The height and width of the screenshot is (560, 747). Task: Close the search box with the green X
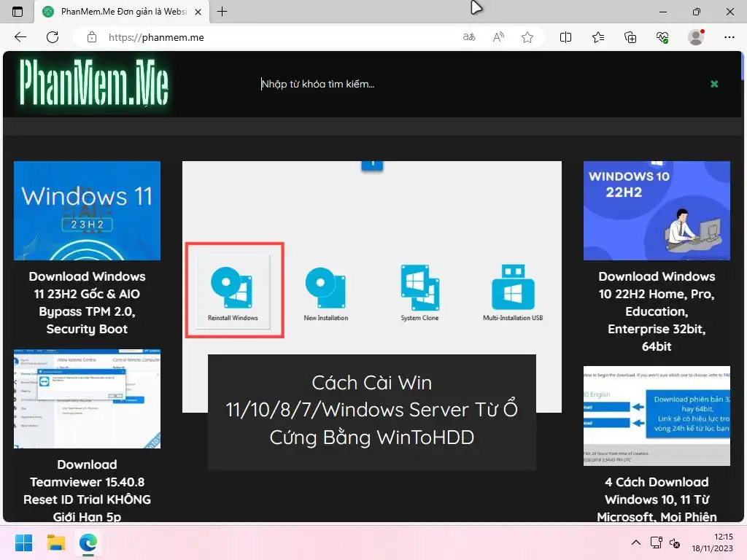pos(714,84)
